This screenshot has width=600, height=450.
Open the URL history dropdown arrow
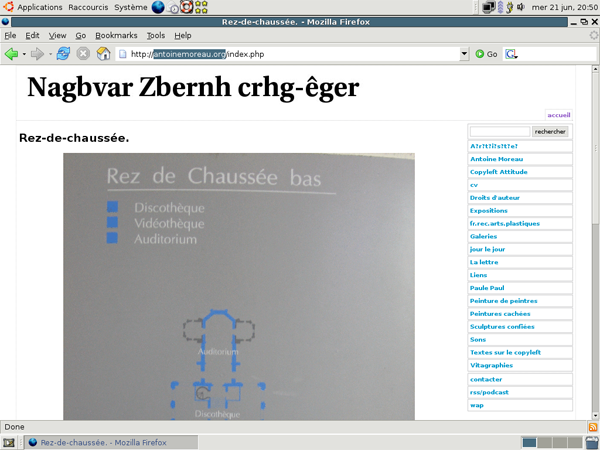click(x=464, y=54)
